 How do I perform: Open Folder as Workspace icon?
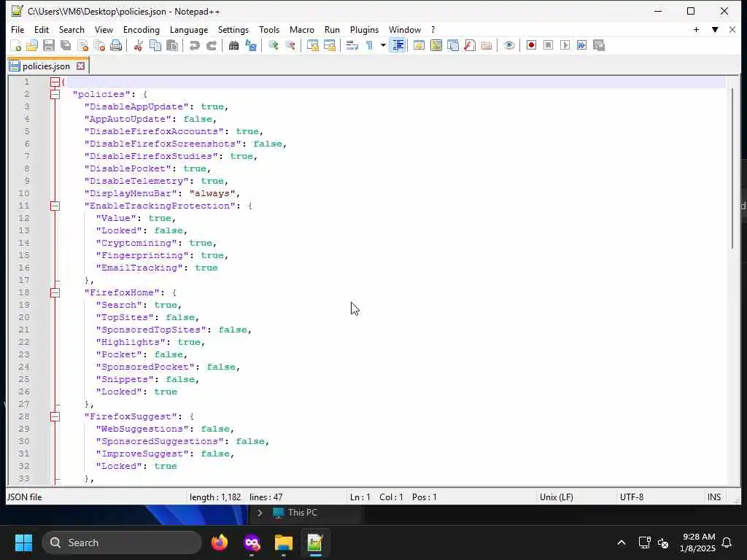(x=487, y=45)
